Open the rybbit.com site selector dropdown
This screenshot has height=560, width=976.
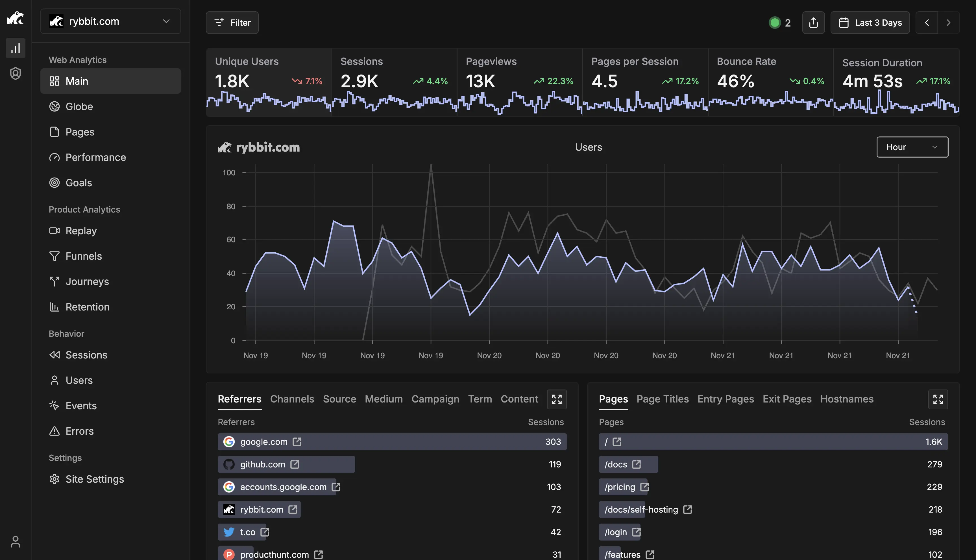(110, 21)
